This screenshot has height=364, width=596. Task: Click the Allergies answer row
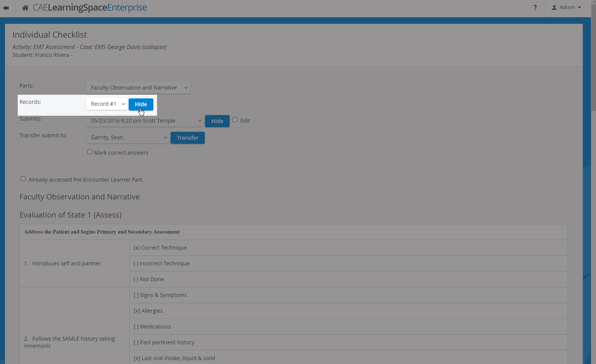348,311
